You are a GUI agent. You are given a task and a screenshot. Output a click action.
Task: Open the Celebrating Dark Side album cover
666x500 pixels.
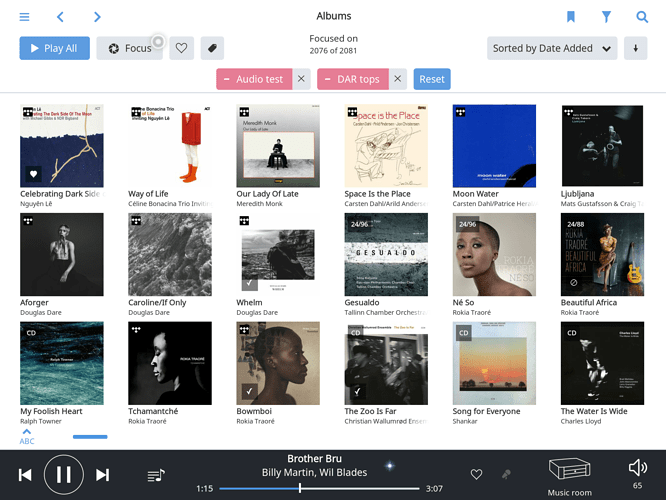coord(62,146)
